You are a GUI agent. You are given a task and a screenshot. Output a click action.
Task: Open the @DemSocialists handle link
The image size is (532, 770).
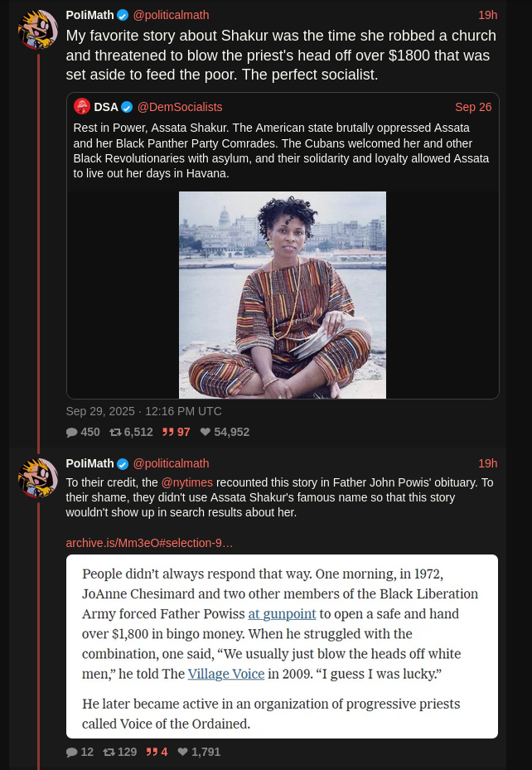[x=180, y=107]
